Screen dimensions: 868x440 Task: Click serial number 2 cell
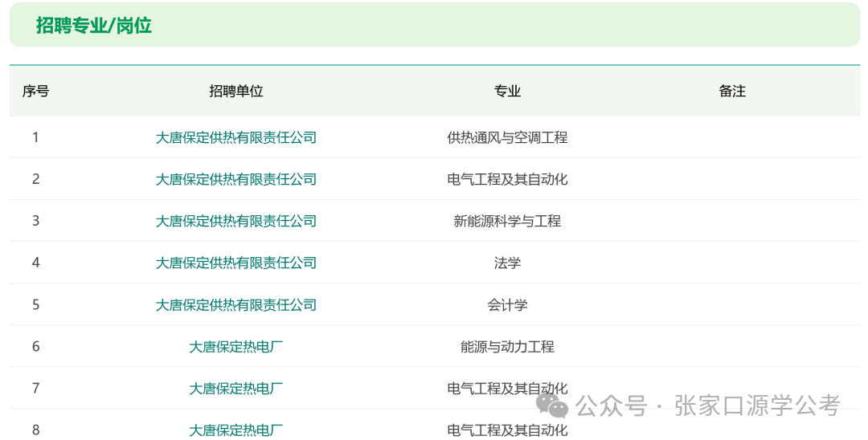click(35, 179)
